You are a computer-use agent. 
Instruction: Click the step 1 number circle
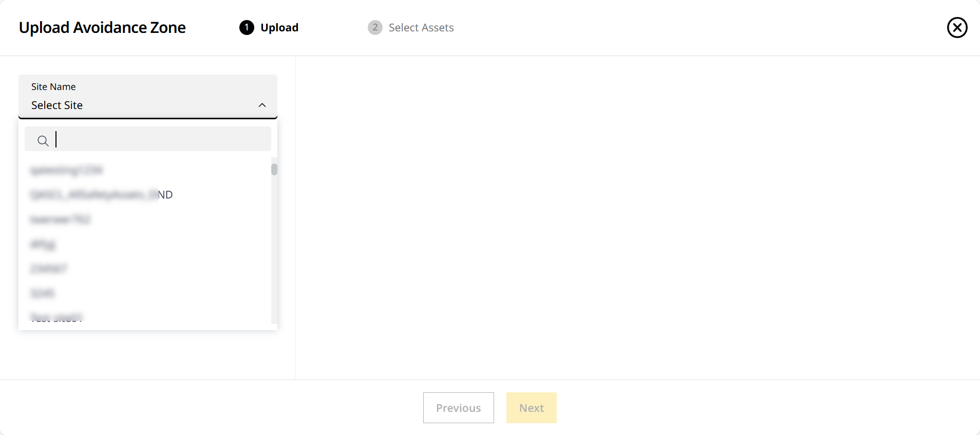click(247, 28)
